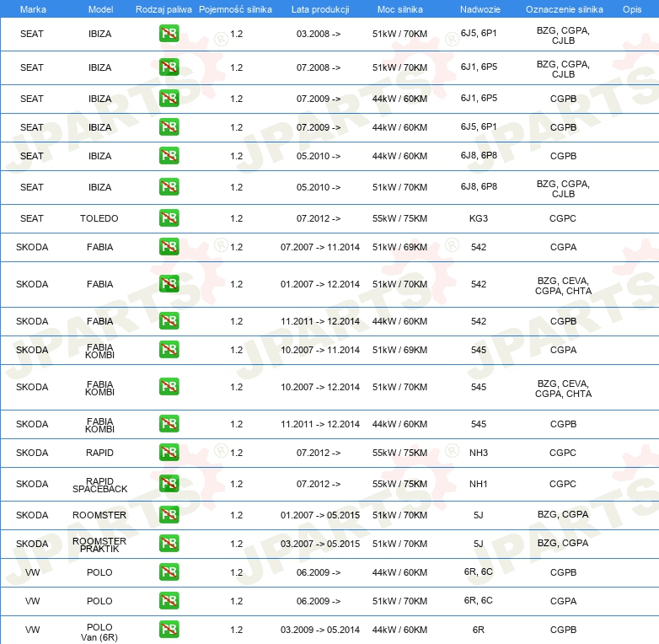Click the Marka column header

pos(33,9)
